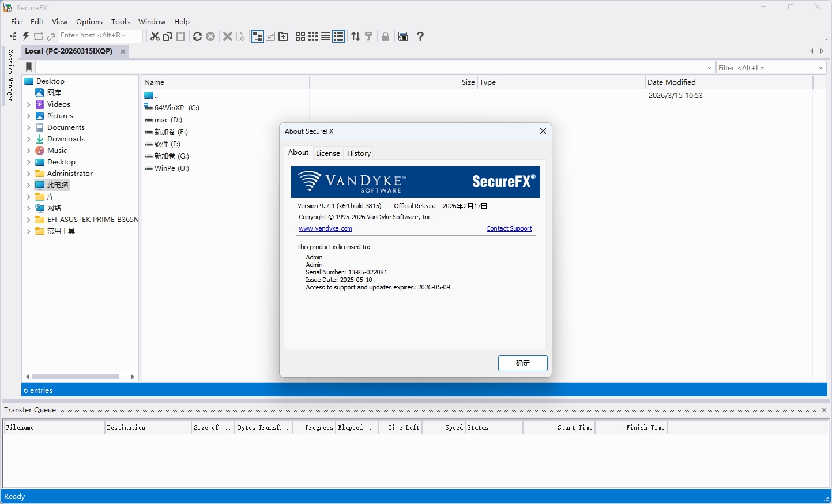Click the Cut icon in the toolbar
The width and height of the screenshot is (832, 504).
(x=155, y=36)
